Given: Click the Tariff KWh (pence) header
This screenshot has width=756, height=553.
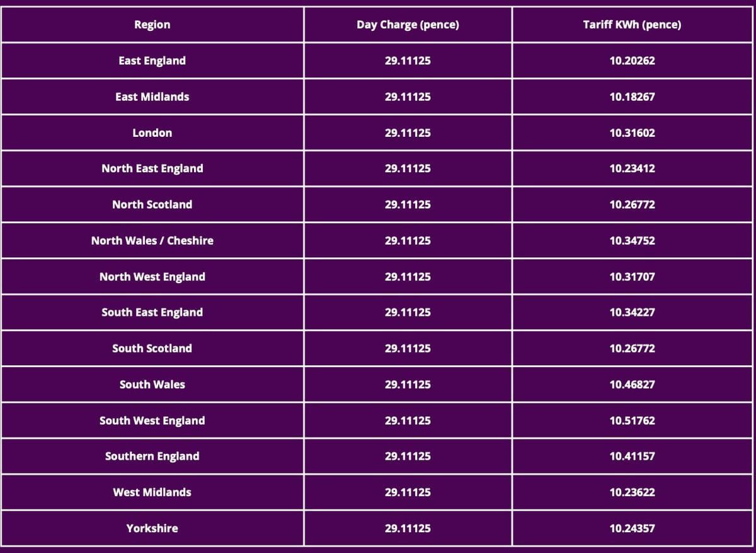Looking at the screenshot, I should 632,25.
